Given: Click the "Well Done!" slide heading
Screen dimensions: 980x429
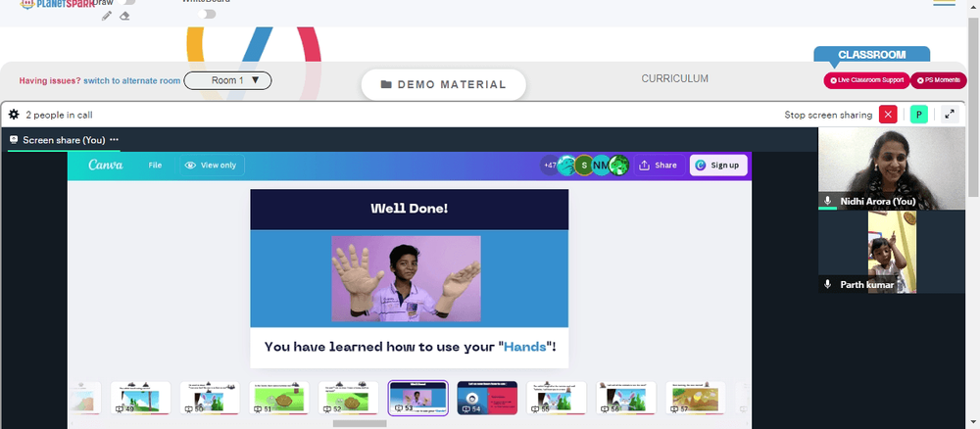Looking at the screenshot, I should [410, 209].
